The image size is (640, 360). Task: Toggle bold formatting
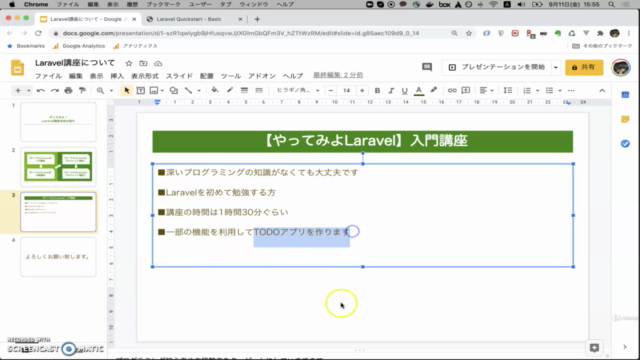(377, 91)
